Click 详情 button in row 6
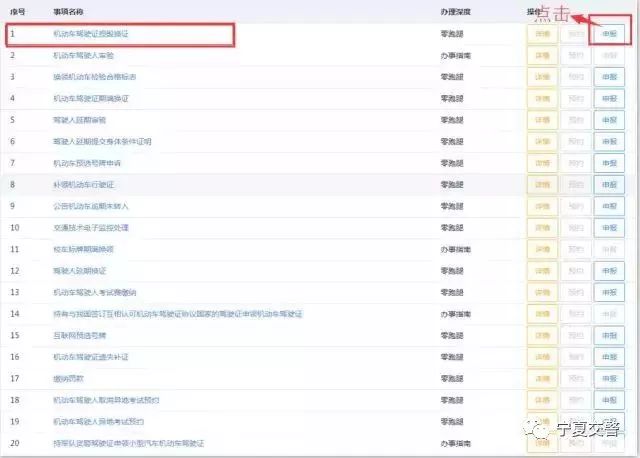Viewport: 640px width, 458px height. tap(542, 142)
